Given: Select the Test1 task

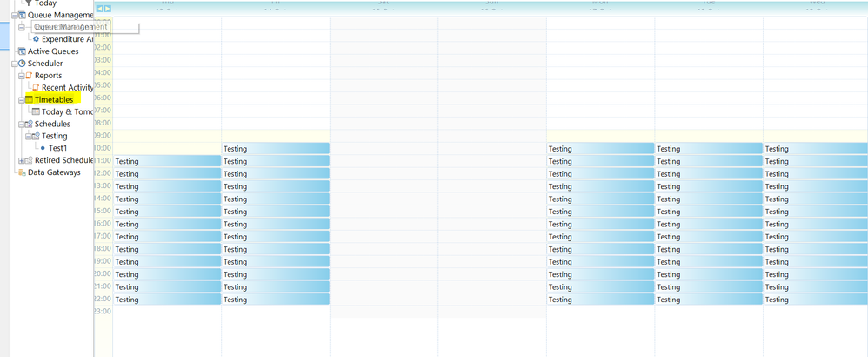Looking at the screenshot, I should coord(57,148).
